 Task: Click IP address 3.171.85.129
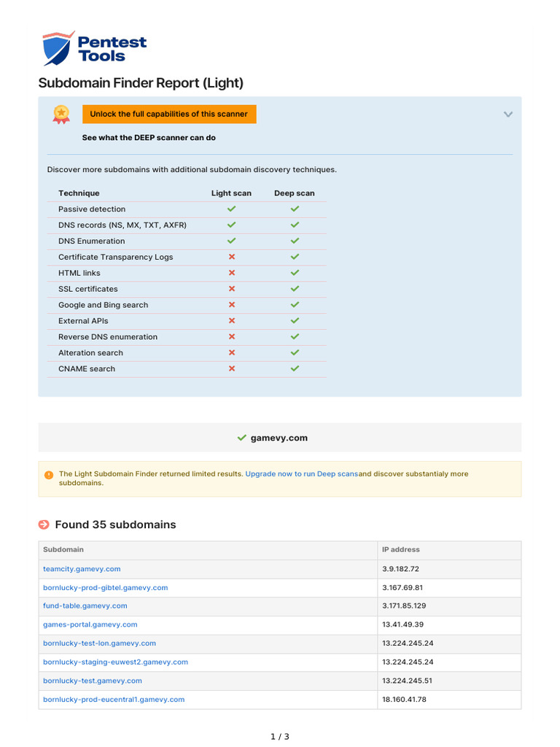coord(404,606)
